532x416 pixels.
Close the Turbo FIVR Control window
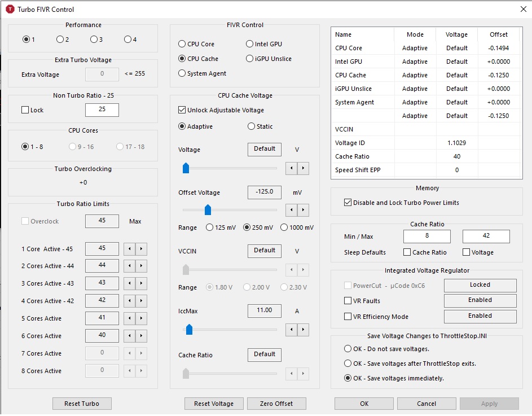[x=523, y=9]
